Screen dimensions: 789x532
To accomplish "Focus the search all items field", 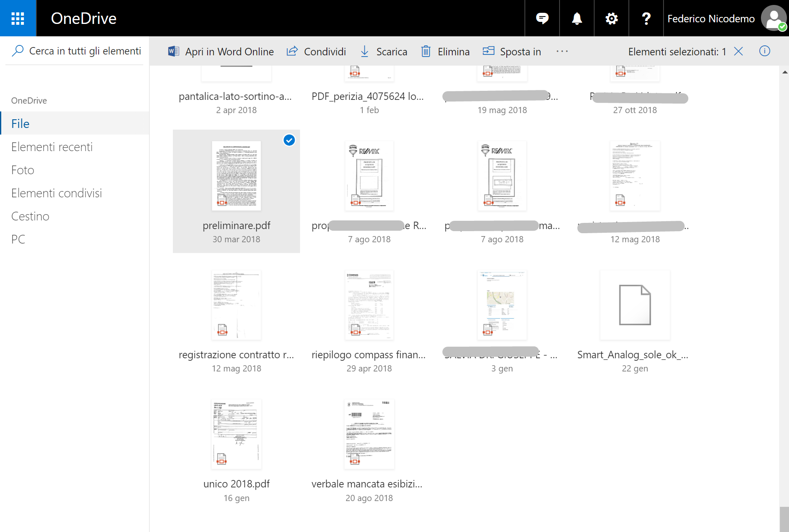I will [75, 51].
